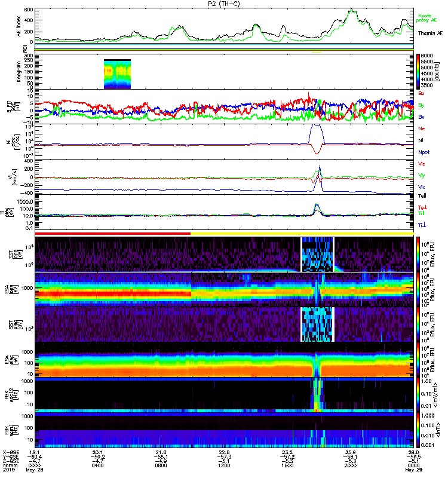
Task: Click the X-GSE value 25.9
Action: click(351, 452)
